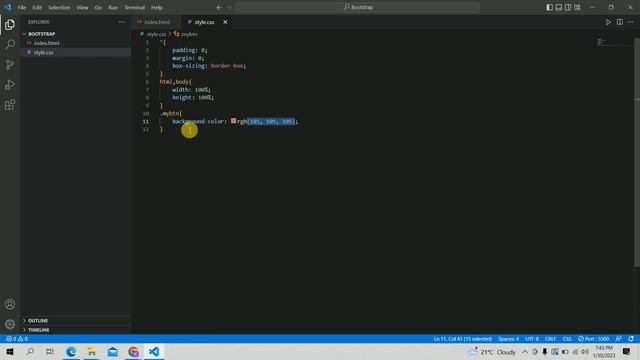Open the Edit menu

(37, 7)
